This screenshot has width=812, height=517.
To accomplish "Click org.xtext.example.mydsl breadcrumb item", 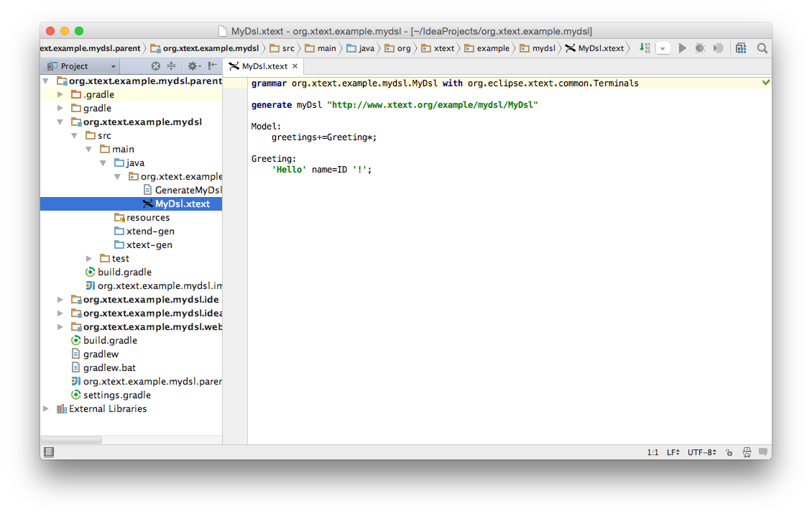I will [x=205, y=48].
